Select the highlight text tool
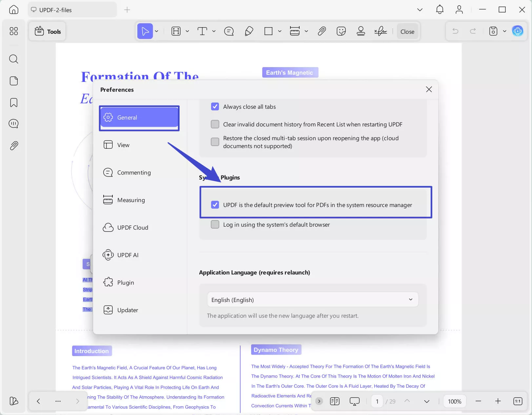This screenshot has width=532, height=415. 176,31
